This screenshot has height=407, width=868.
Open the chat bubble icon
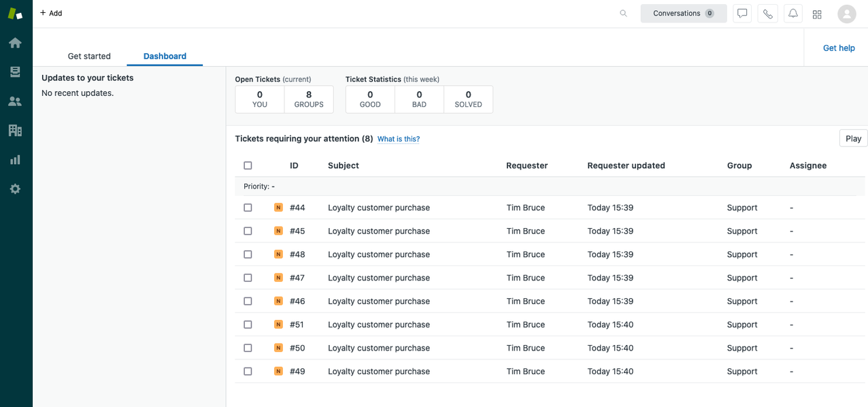click(x=742, y=14)
